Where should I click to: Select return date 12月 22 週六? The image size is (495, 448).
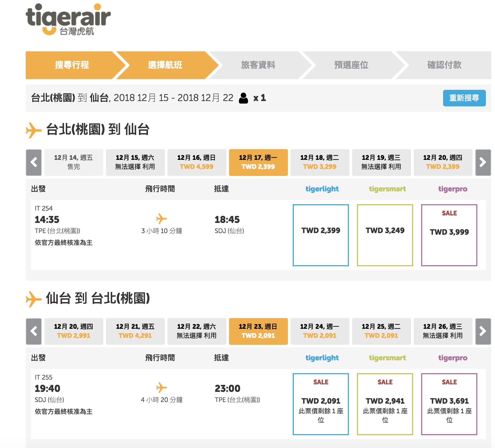[x=197, y=331]
